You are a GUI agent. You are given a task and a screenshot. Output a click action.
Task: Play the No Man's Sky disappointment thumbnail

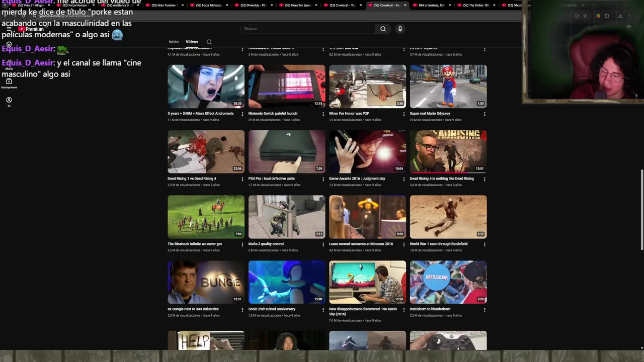pyautogui.click(x=367, y=282)
